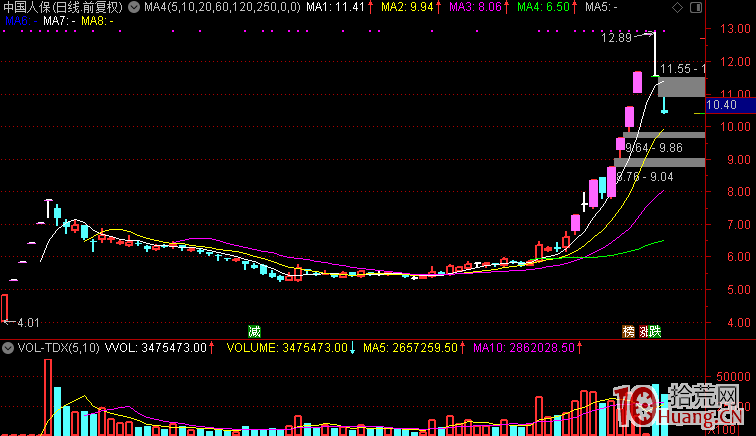Click the 6.00 price axis label

coord(739,257)
